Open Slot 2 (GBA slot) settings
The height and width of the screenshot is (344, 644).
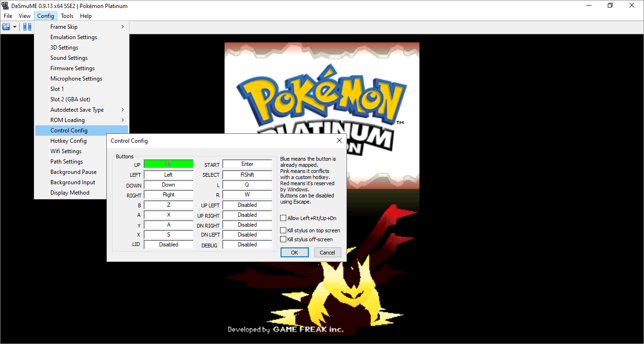point(81,99)
